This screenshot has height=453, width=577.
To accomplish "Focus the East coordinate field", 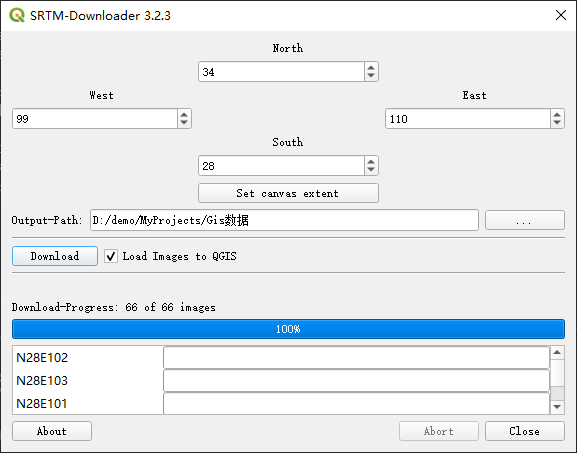I will [x=468, y=118].
